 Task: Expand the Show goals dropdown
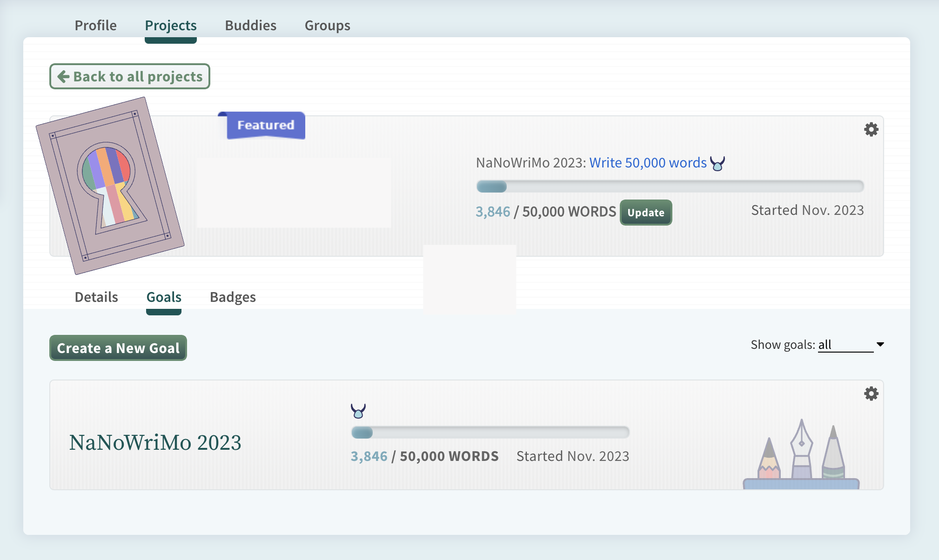tap(851, 345)
